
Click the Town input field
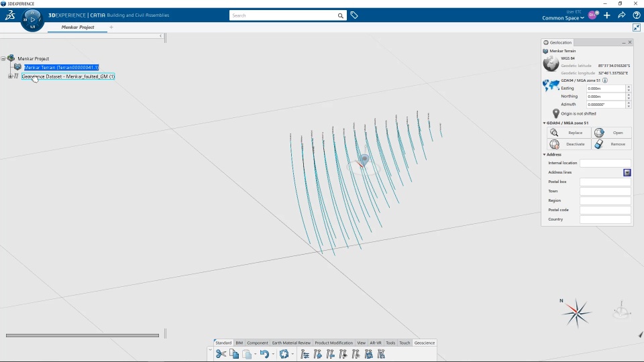click(605, 191)
